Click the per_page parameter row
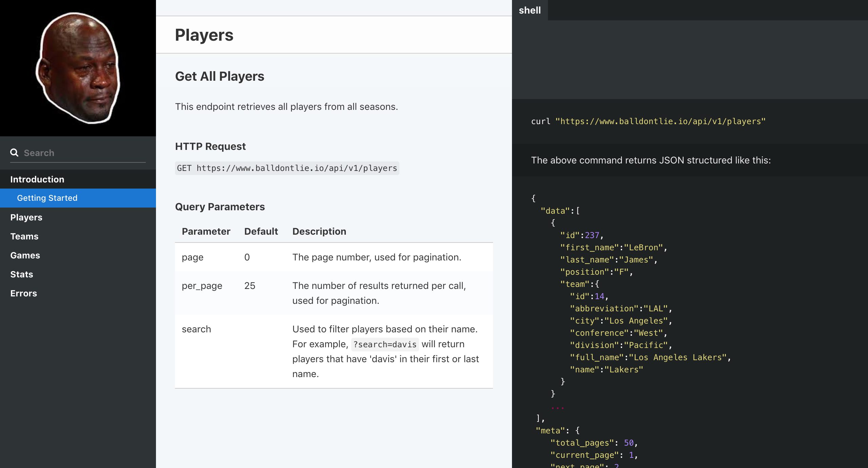 tap(334, 293)
